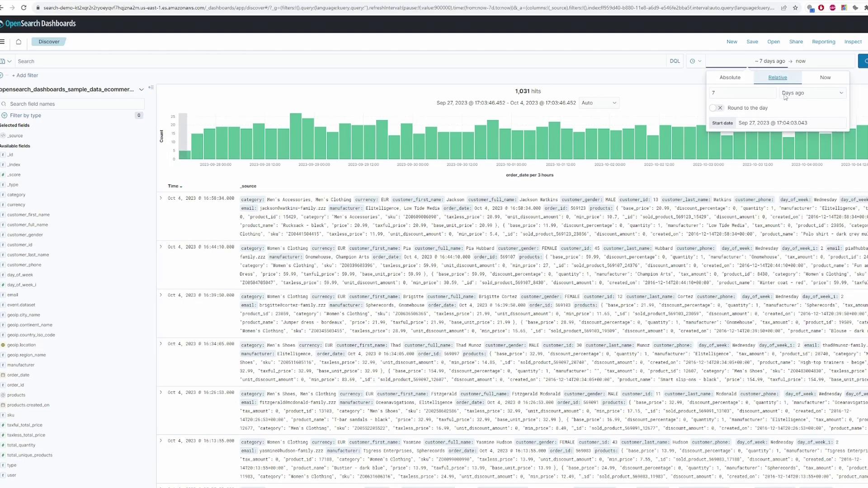Sort by the Time column header
The image size is (868, 488).
point(175,186)
